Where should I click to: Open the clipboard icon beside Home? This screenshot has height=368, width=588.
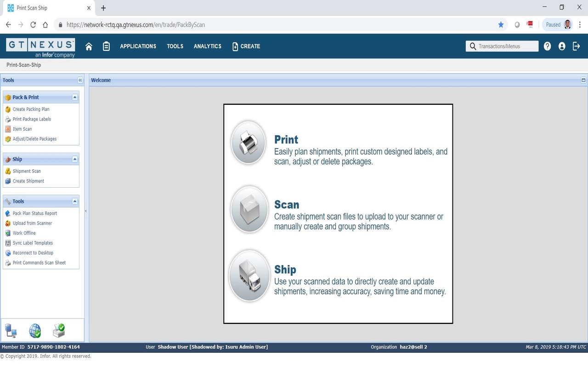coord(106,46)
